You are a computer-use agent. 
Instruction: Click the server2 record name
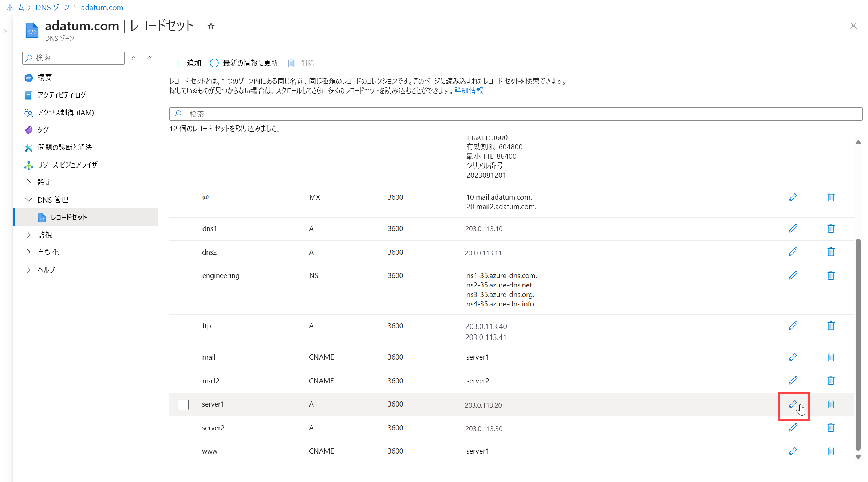click(213, 428)
